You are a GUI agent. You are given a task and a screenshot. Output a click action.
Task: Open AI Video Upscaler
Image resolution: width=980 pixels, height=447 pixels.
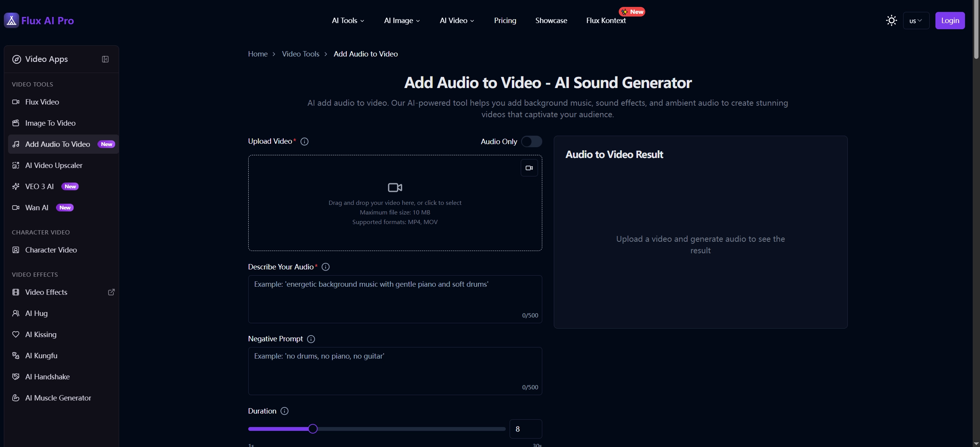[53, 165]
